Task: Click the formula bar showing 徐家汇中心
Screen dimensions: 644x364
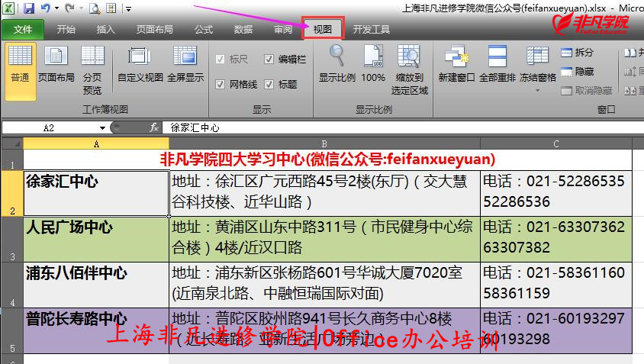Action: (x=403, y=127)
